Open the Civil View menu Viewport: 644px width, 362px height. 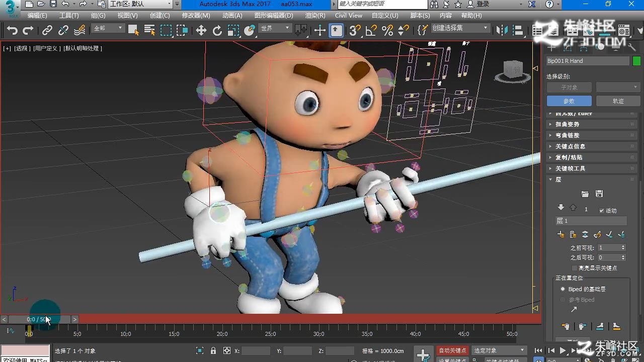pos(349,16)
